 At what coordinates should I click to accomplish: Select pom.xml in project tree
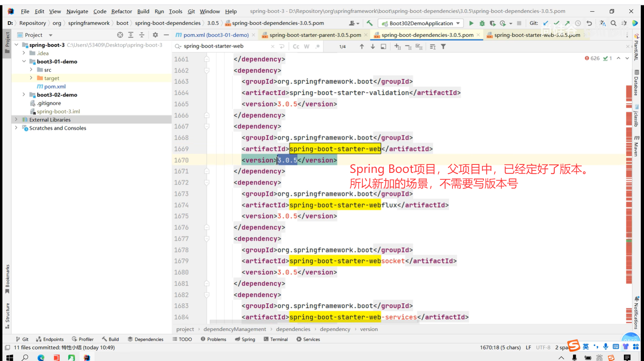55,86
